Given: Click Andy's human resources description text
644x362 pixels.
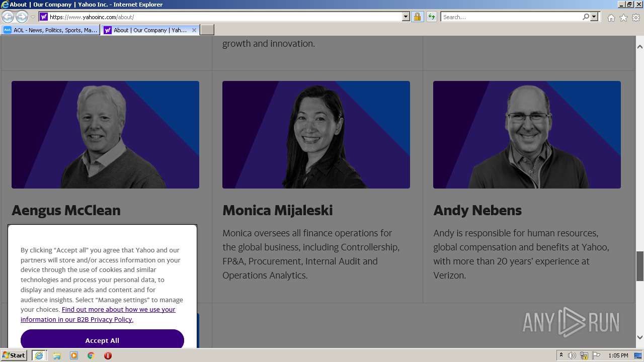Looking at the screenshot, I should coord(521,254).
